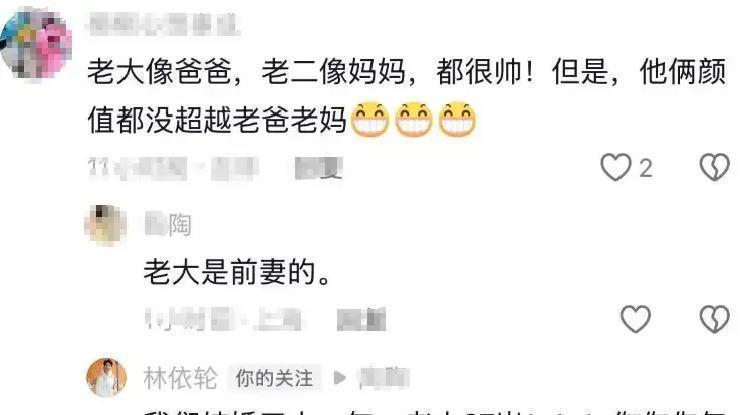The height and width of the screenshot is (415, 744).
Task: Click the '你的关注' badge
Action: pos(274,378)
